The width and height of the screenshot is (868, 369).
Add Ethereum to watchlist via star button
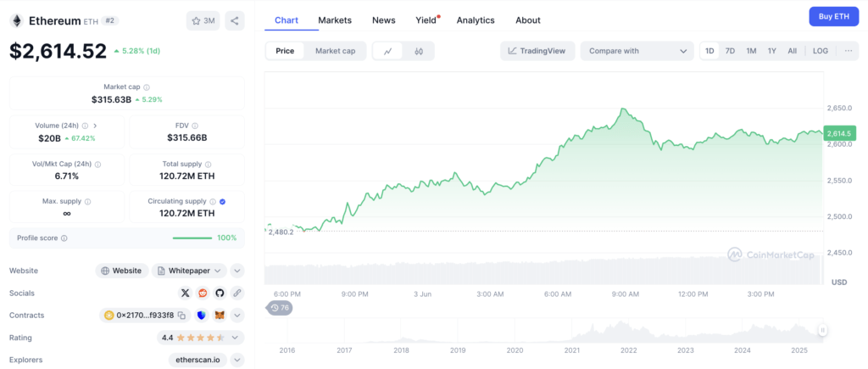[203, 21]
